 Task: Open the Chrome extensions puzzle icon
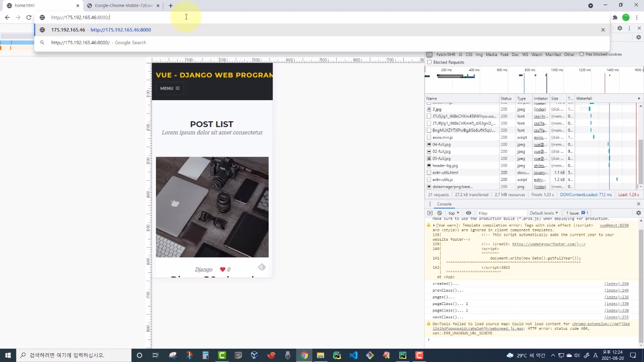tap(615, 17)
